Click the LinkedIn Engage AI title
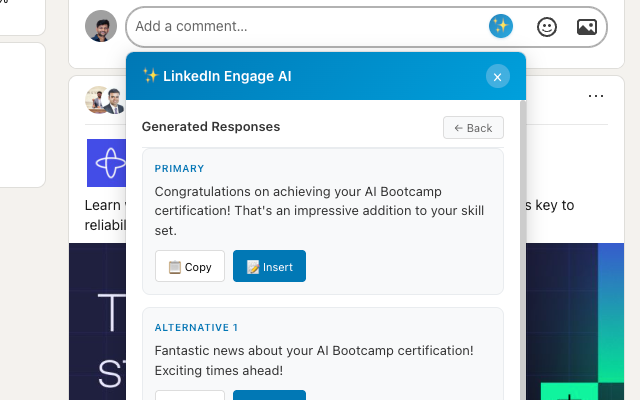 (x=227, y=76)
